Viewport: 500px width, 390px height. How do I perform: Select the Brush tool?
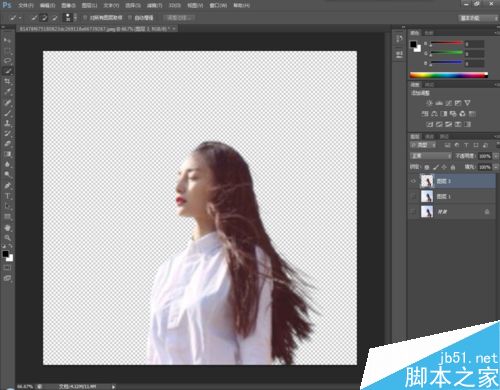(7, 113)
